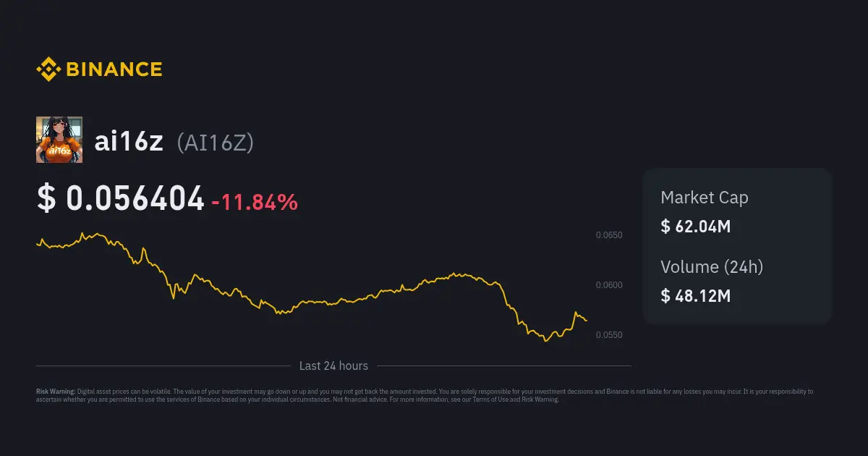The image size is (868, 456).
Task: Click the -11.84% price change indicator
Action: tap(254, 202)
